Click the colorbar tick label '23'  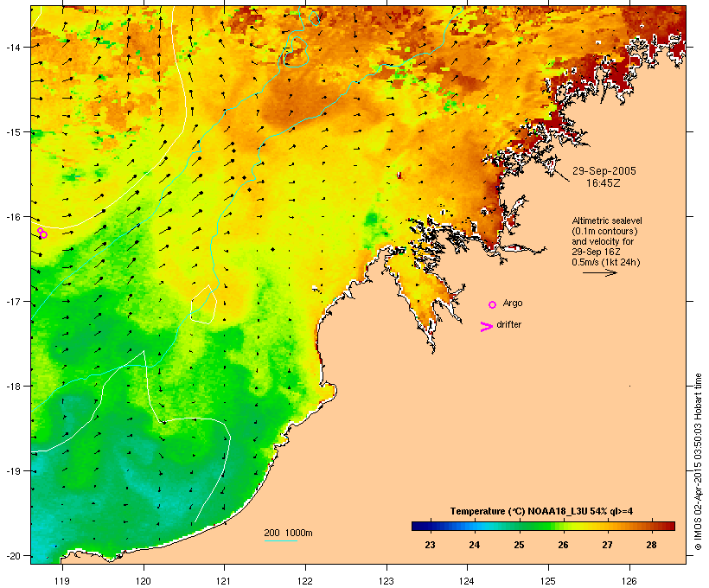pos(430,545)
